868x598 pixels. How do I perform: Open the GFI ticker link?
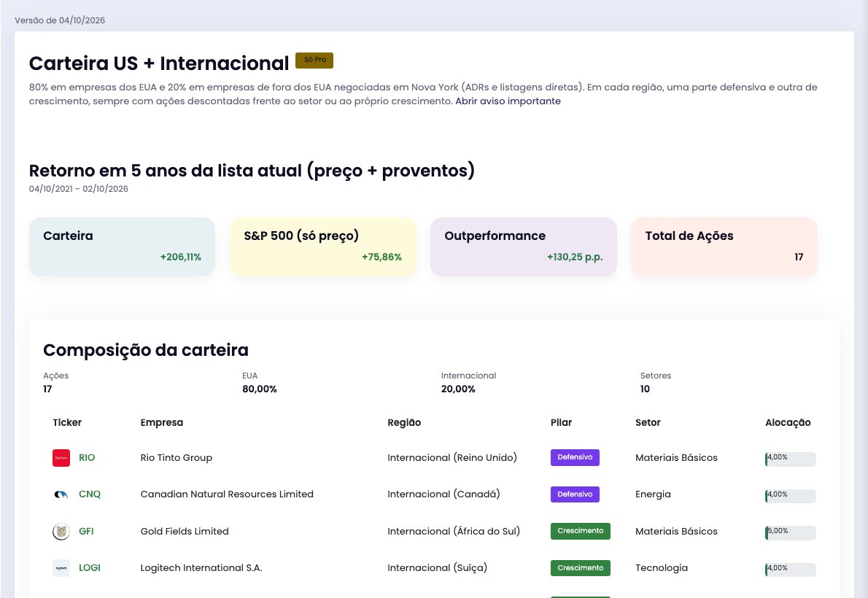pos(86,532)
